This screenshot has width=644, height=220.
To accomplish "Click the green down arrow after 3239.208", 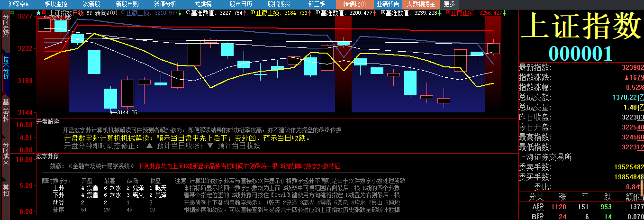I will pyautogui.click(x=440, y=13).
